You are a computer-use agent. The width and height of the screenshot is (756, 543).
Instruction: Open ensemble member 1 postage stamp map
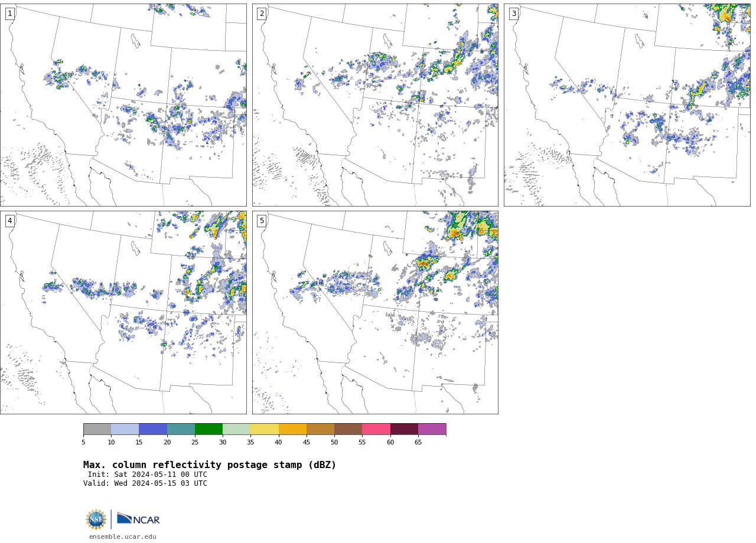click(x=123, y=105)
